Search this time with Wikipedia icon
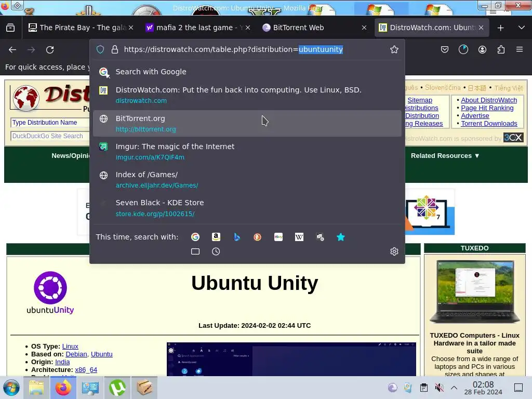This screenshot has width=532, height=399. [x=299, y=237]
